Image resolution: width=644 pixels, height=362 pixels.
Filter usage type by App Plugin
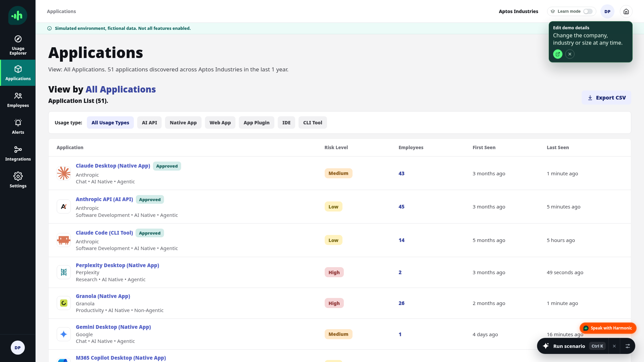(257, 123)
